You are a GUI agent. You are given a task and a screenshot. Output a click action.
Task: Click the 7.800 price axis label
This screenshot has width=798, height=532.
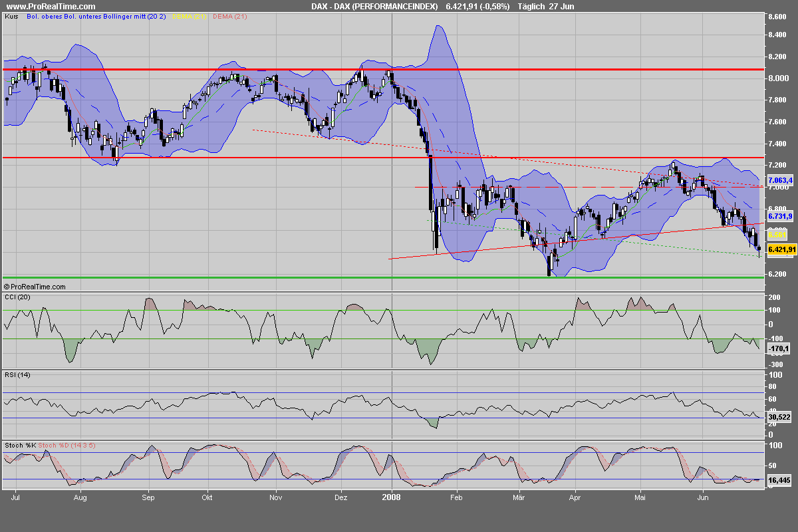[x=778, y=100]
